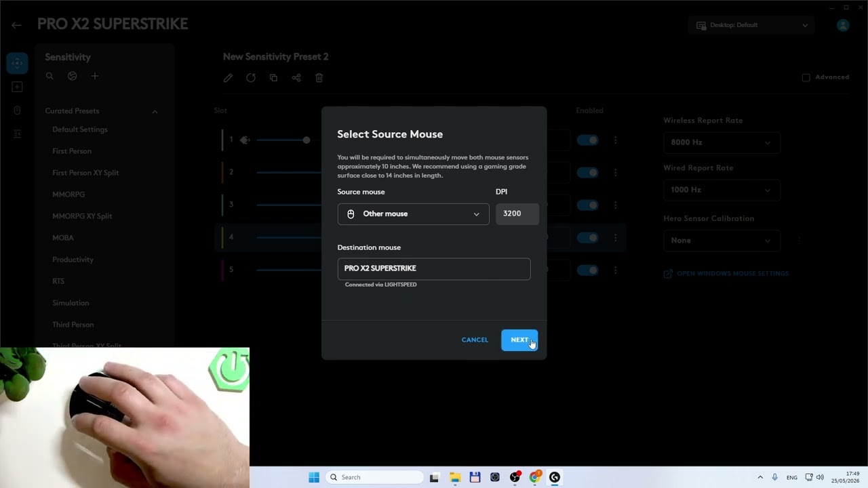Open the Wireless Report Rate 8000 Hz dropdown
The height and width of the screenshot is (488, 868).
[722, 142]
